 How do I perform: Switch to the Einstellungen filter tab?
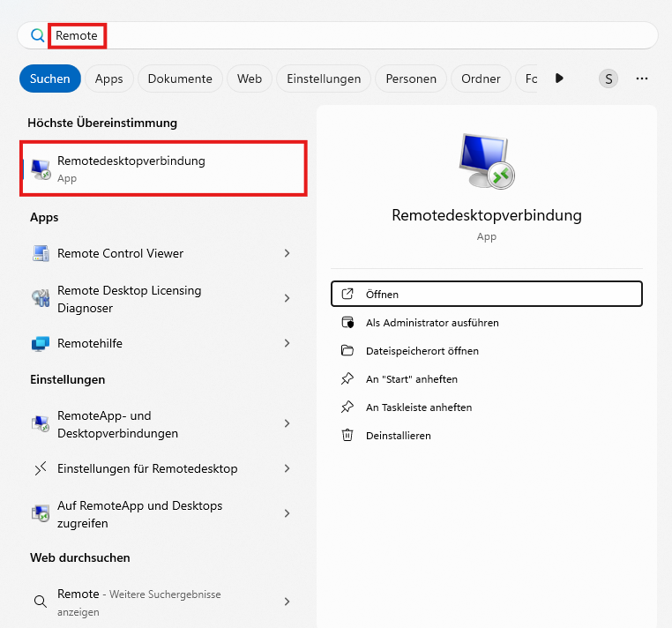point(324,78)
